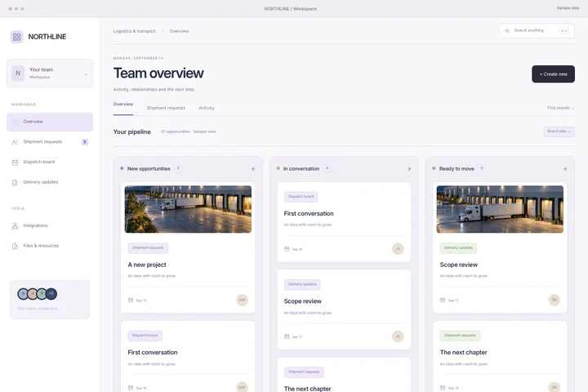This screenshot has width=588, height=392.
Task: Click the +2 team members avatar
Action: [x=51, y=294]
